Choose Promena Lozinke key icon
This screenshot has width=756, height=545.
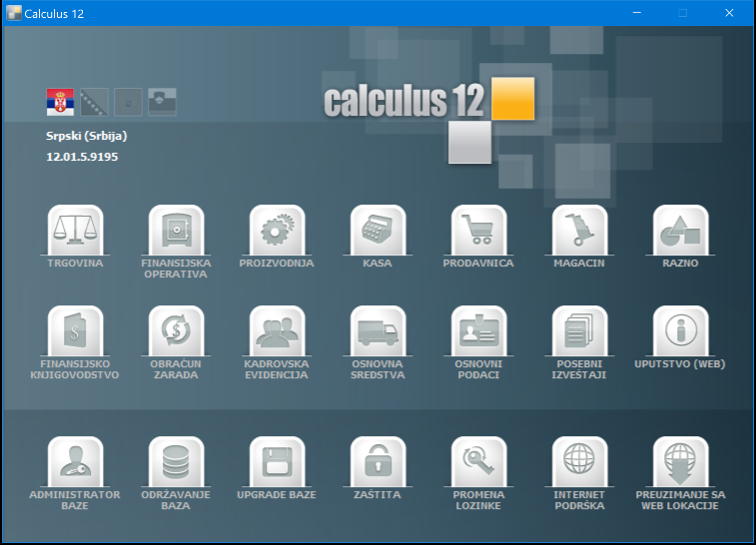point(478,461)
